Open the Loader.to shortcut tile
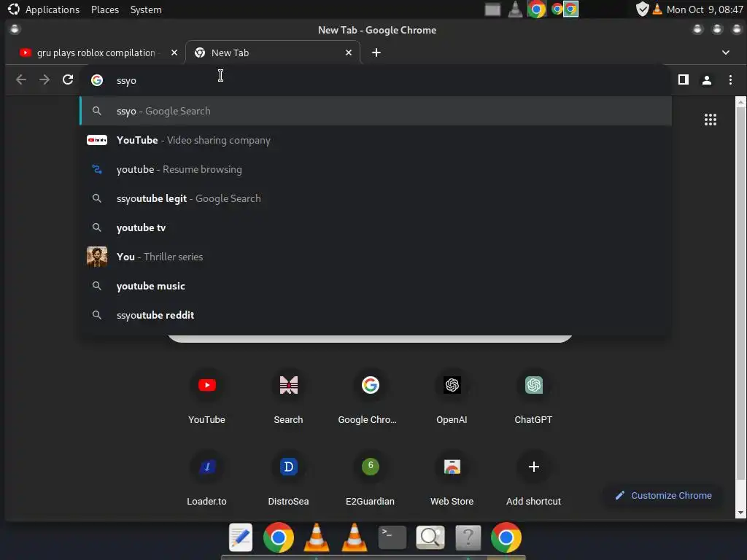Image resolution: width=747 pixels, height=560 pixels. coord(206,478)
